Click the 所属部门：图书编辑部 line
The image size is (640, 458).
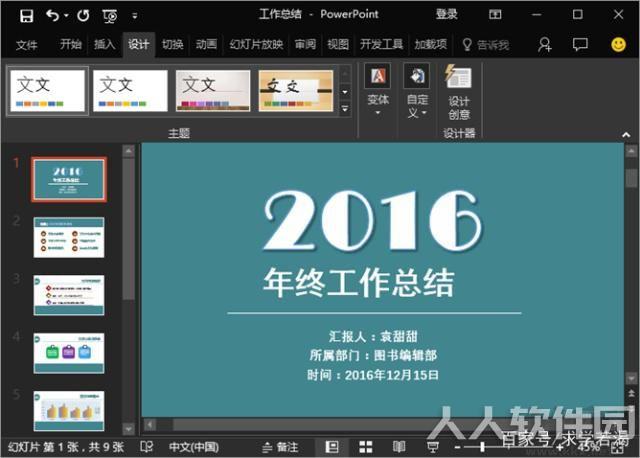coord(373,355)
